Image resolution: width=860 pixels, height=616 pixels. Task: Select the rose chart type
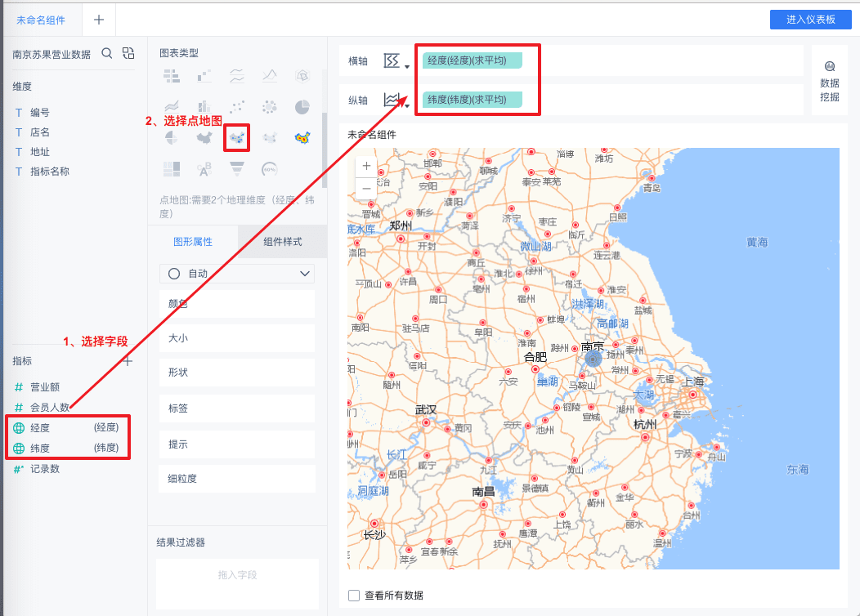(x=172, y=137)
